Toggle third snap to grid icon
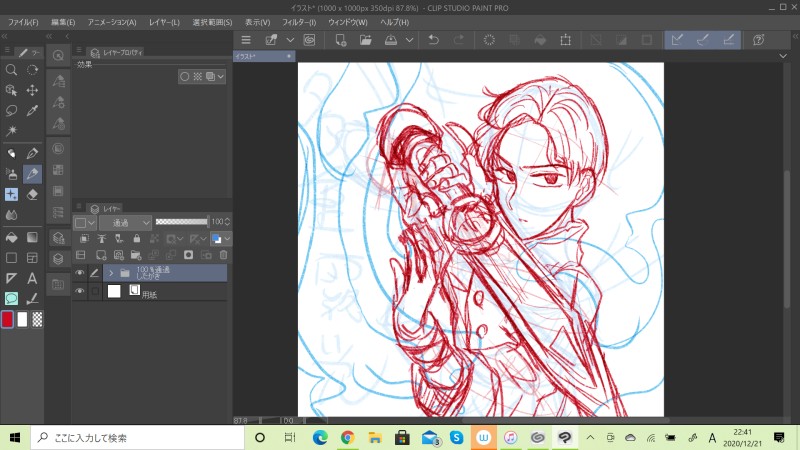The image size is (800, 450). (x=729, y=40)
